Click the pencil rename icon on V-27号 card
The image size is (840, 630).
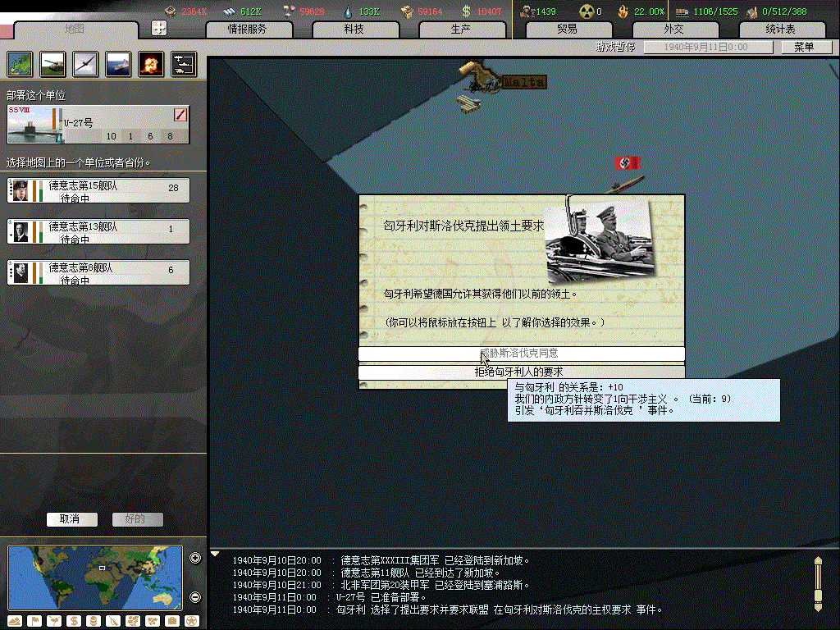(180, 114)
